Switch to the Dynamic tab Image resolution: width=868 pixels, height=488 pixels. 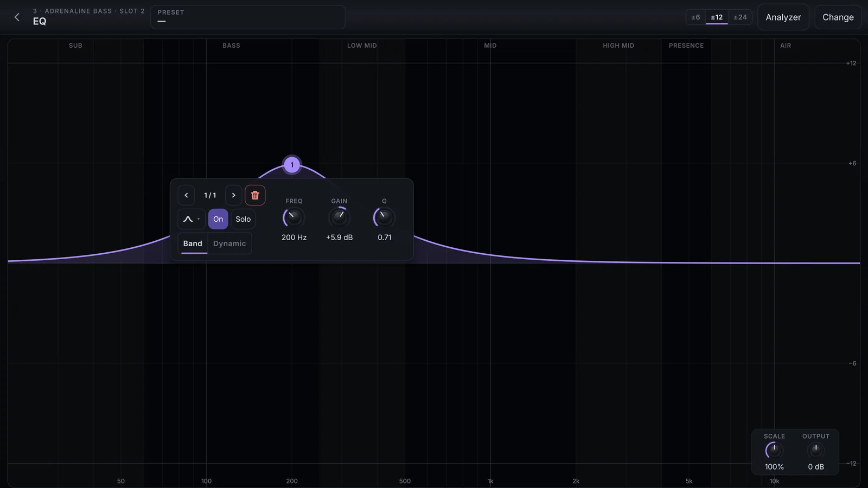pos(229,243)
